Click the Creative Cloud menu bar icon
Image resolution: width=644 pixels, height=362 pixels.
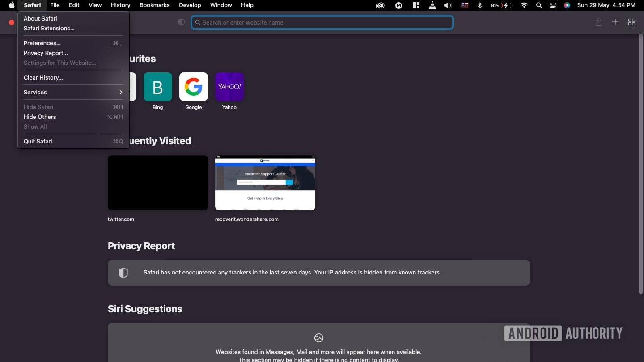point(380,5)
